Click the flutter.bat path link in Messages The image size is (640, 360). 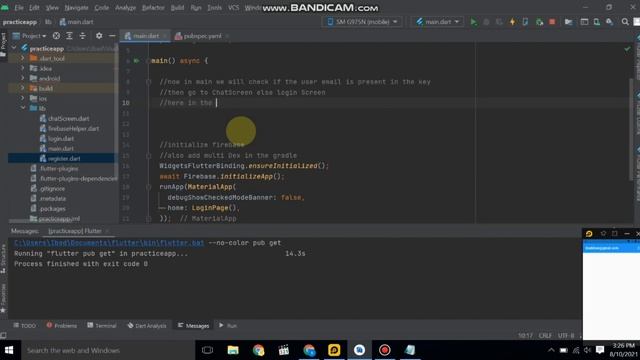[x=109, y=243]
